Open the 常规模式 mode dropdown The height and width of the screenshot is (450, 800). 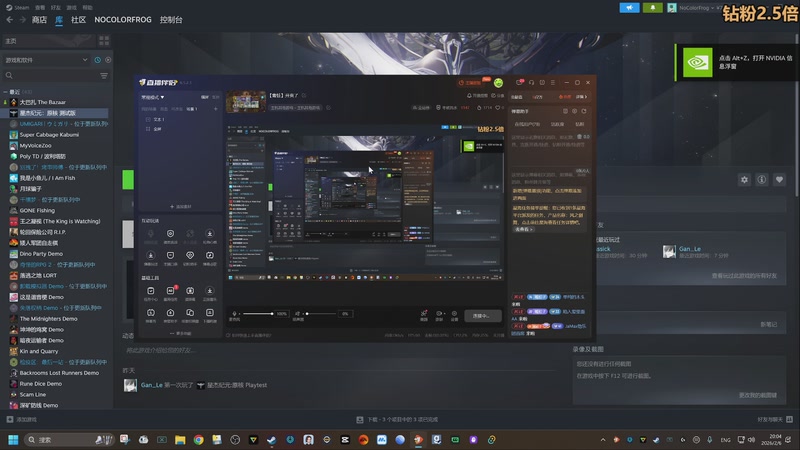153,97
